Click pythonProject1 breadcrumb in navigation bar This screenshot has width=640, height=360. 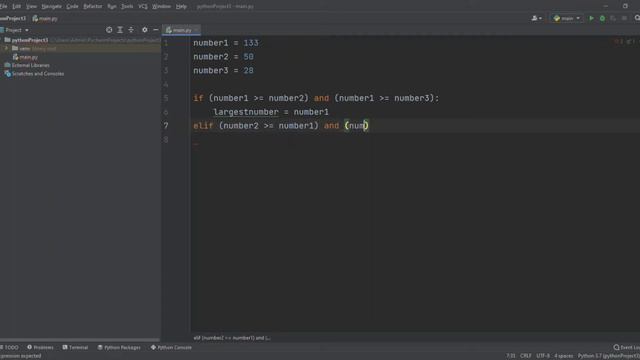click(13, 18)
